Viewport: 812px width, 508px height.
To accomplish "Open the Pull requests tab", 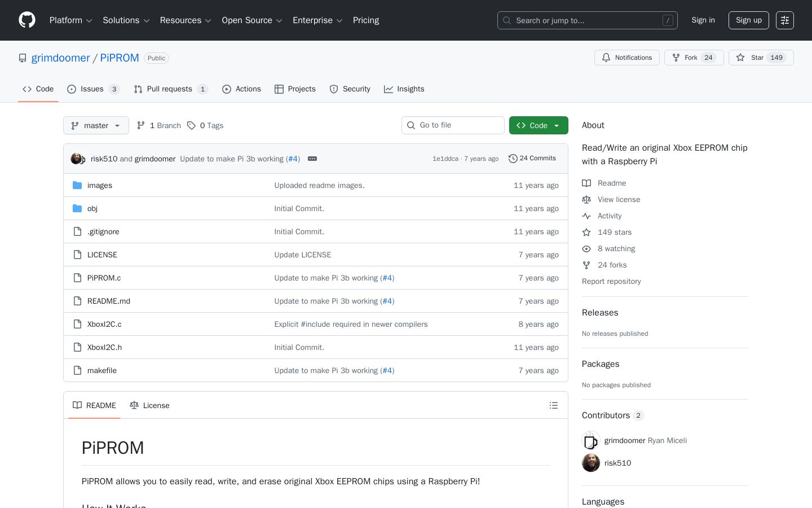I will [171, 89].
